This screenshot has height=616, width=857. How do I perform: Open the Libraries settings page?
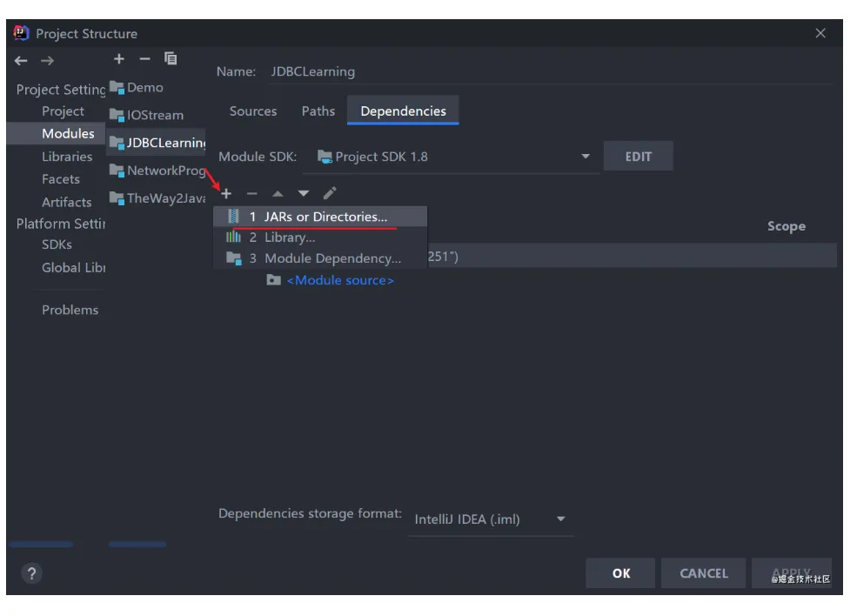pos(67,157)
